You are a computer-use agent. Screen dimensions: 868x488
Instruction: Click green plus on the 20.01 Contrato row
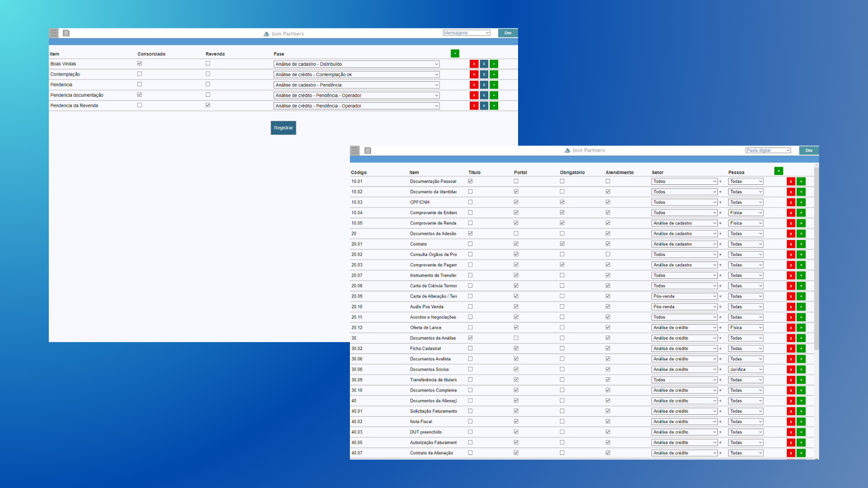coord(801,244)
